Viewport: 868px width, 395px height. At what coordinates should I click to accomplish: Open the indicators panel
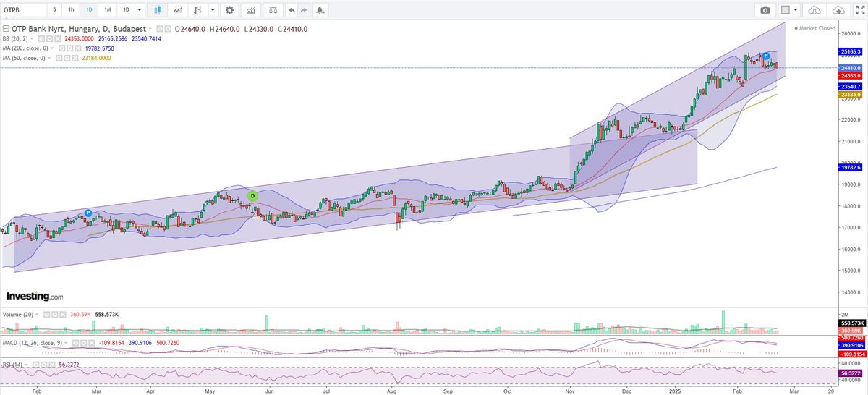[x=251, y=10]
